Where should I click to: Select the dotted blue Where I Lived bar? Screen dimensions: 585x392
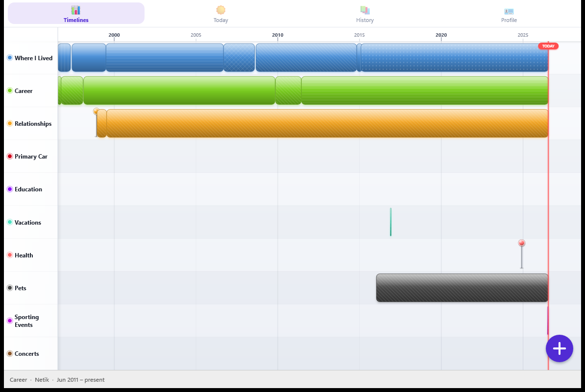click(454, 58)
